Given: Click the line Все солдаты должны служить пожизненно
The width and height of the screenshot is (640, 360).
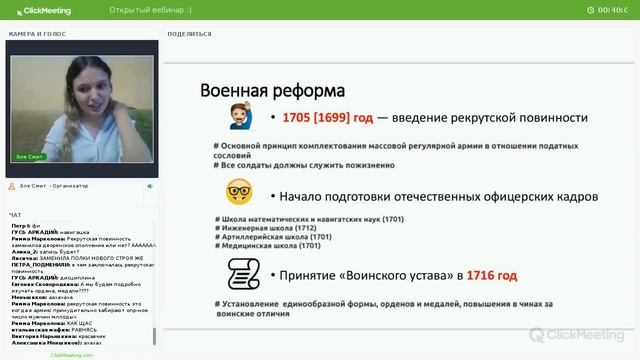Looking at the screenshot, I should pos(304,165).
